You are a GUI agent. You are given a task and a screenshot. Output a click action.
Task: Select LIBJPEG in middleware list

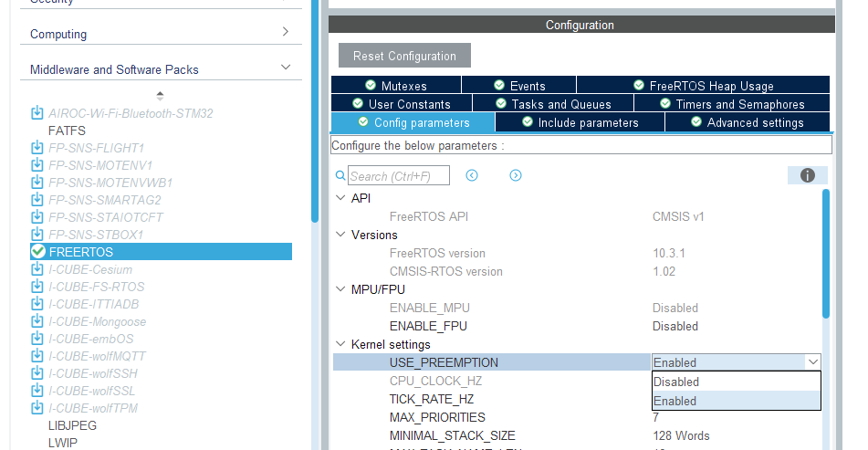(72, 425)
